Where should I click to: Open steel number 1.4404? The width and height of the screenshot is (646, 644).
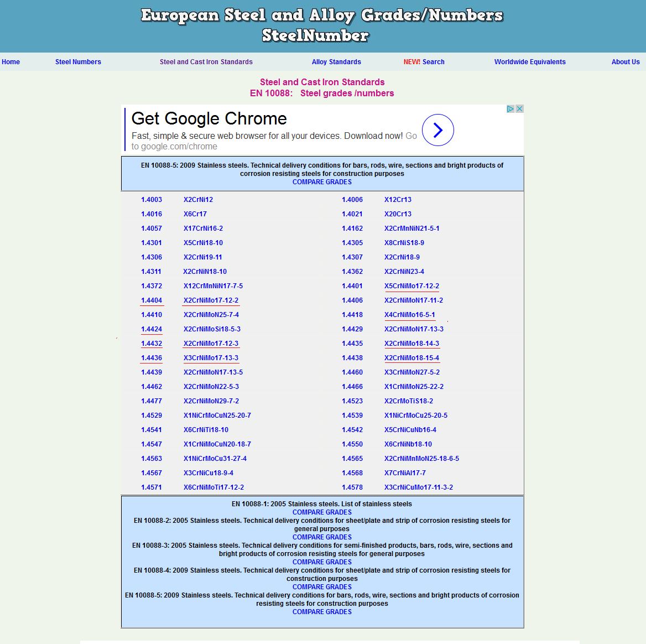(x=151, y=300)
